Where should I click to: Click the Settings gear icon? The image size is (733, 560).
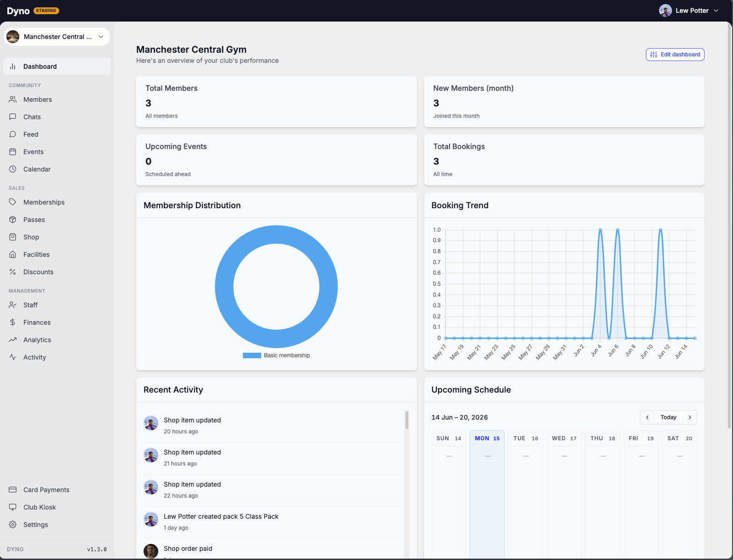pos(13,525)
